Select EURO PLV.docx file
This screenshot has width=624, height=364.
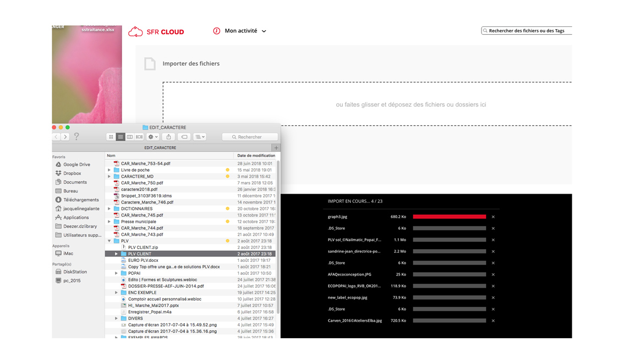190,260
